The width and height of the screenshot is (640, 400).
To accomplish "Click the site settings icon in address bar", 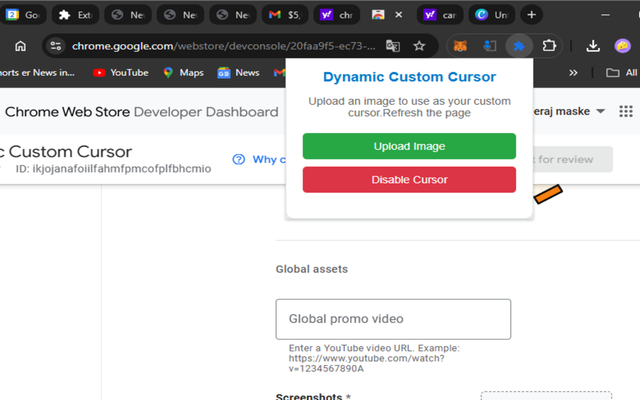I will click(56, 46).
